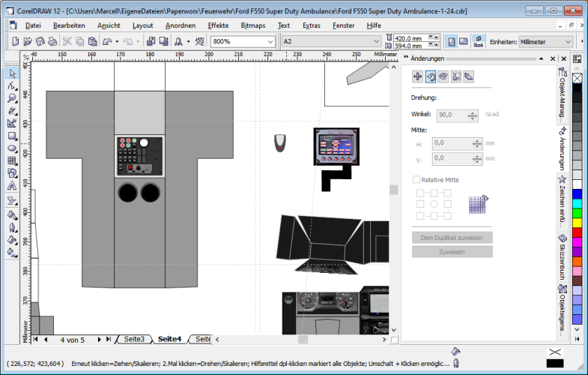The image size is (588, 375).
Task: Select the Freehand drawing tool
Action: point(12,111)
